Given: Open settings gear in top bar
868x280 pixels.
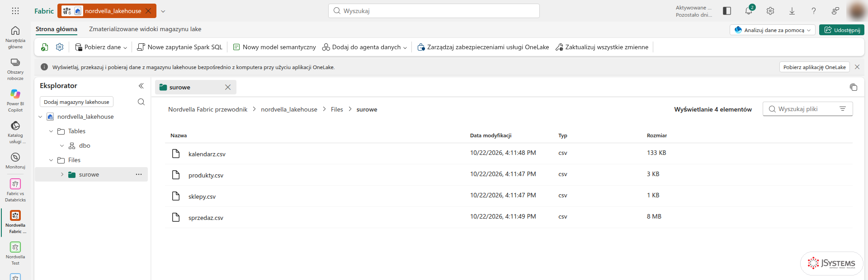Looking at the screenshot, I should [770, 11].
